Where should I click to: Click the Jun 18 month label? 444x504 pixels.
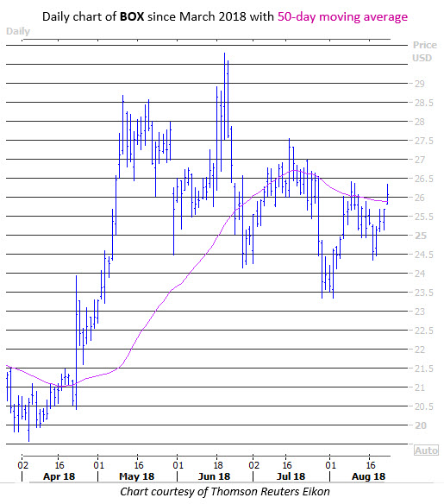click(214, 476)
